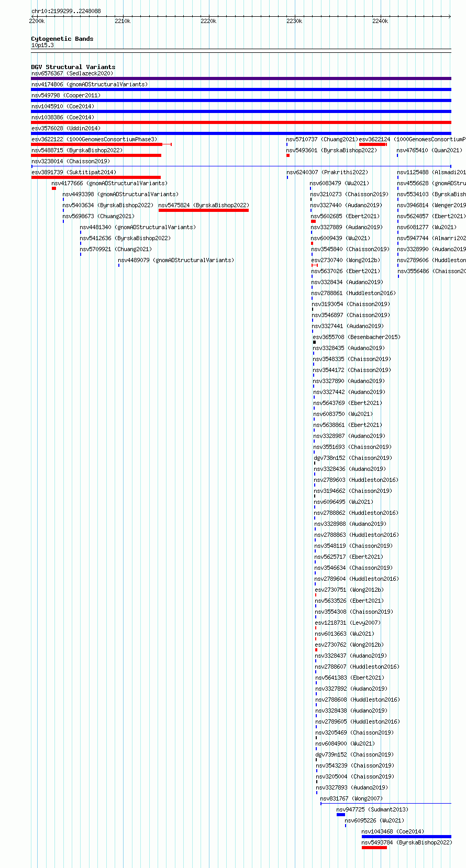Open nsv4481340 gnomADStructuralVariants label
This screenshot has width=466, height=868.
138,227
